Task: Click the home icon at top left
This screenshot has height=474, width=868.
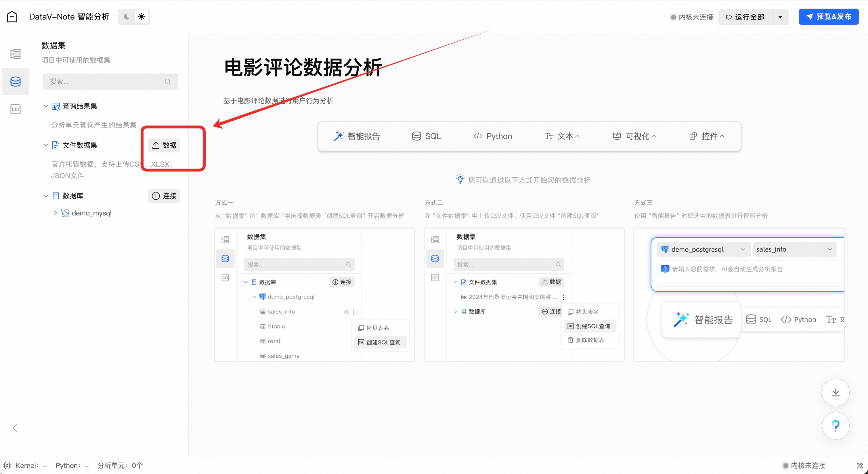Action: pyautogui.click(x=12, y=16)
